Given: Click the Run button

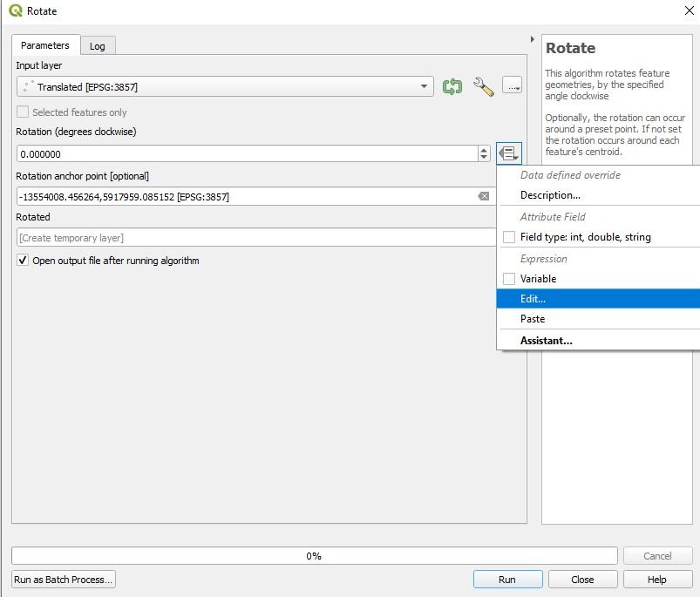Looking at the screenshot, I should [507, 580].
